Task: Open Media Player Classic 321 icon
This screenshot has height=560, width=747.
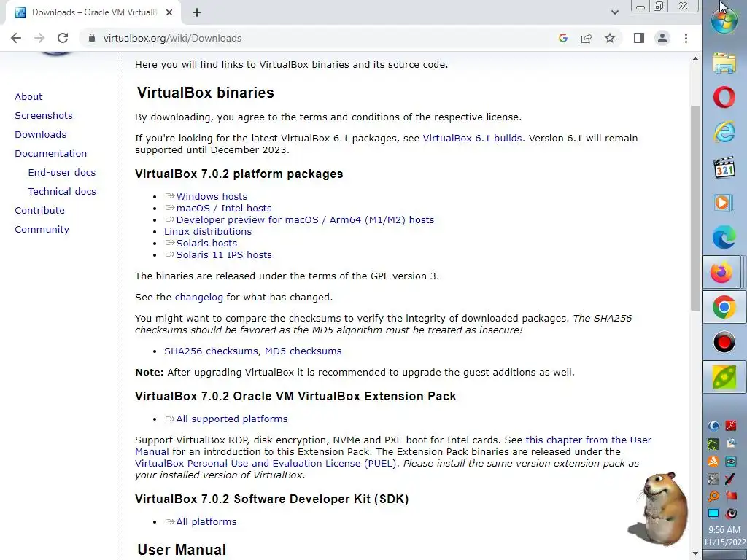Action: [x=724, y=167]
